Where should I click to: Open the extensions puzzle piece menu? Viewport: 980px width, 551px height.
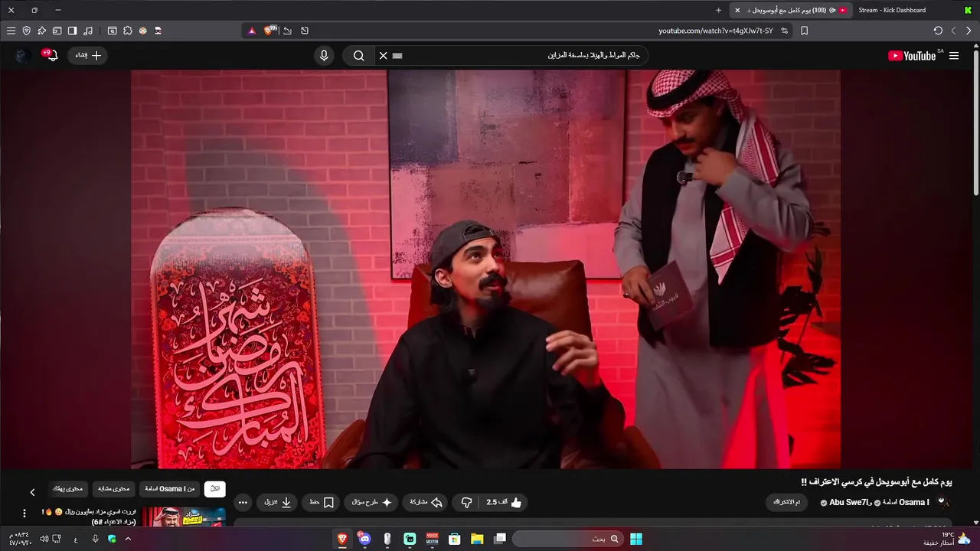pyautogui.click(x=128, y=31)
